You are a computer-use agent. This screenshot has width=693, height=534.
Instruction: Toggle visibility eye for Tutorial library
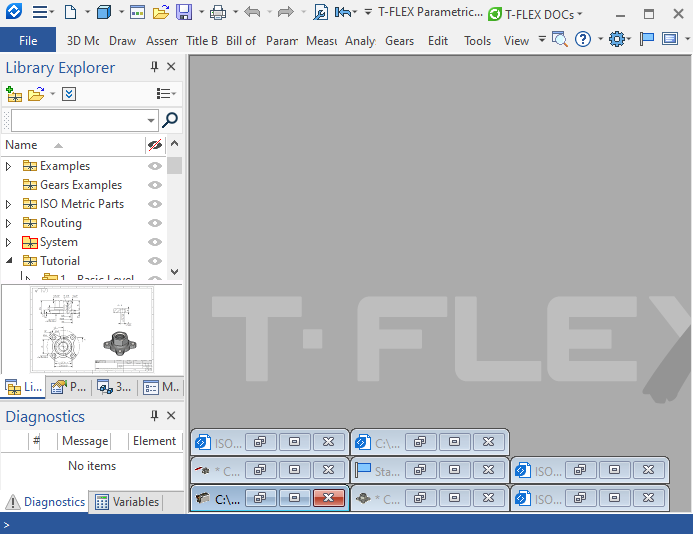click(155, 261)
